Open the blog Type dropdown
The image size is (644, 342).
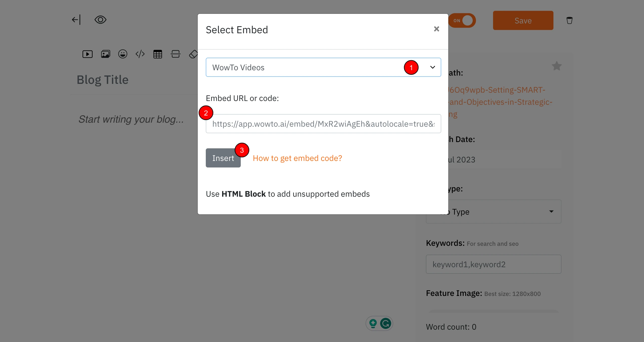pyautogui.click(x=501, y=212)
